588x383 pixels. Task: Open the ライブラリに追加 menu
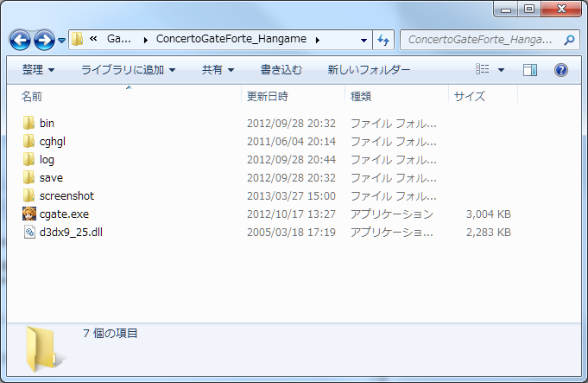[129, 70]
